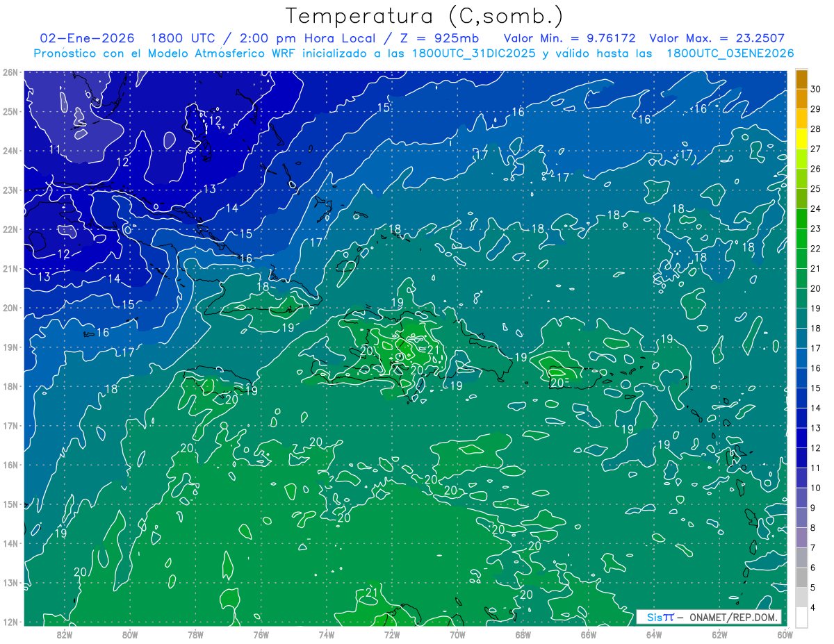Select the 'Valor Min. = 9.76172' value
This screenshot has height=644, width=834.
tap(569, 39)
